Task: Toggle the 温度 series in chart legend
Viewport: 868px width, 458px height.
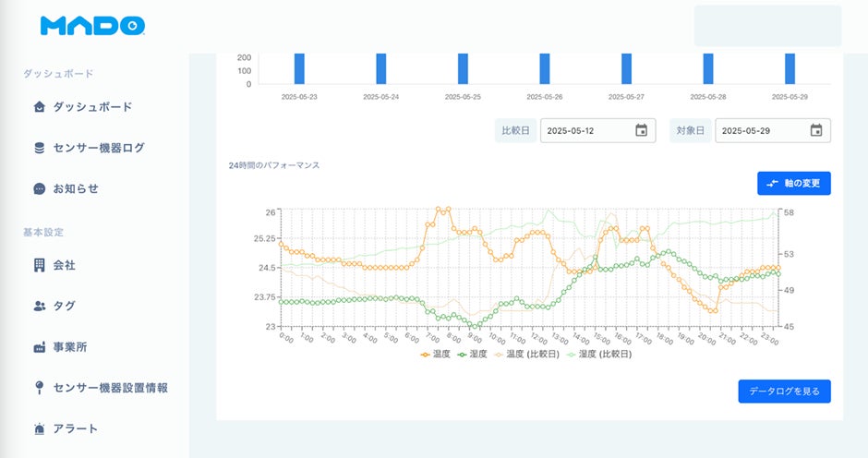Action: pyautogui.click(x=434, y=354)
